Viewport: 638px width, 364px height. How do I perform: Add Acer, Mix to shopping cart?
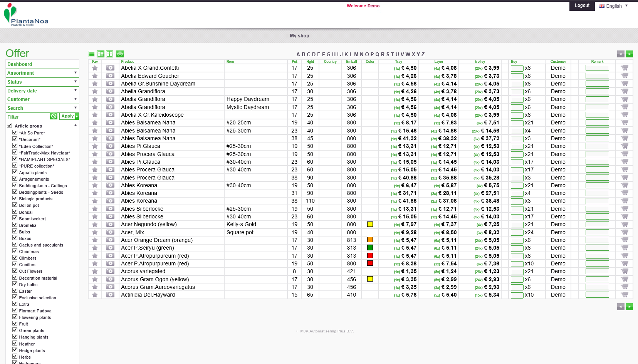point(625,232)
